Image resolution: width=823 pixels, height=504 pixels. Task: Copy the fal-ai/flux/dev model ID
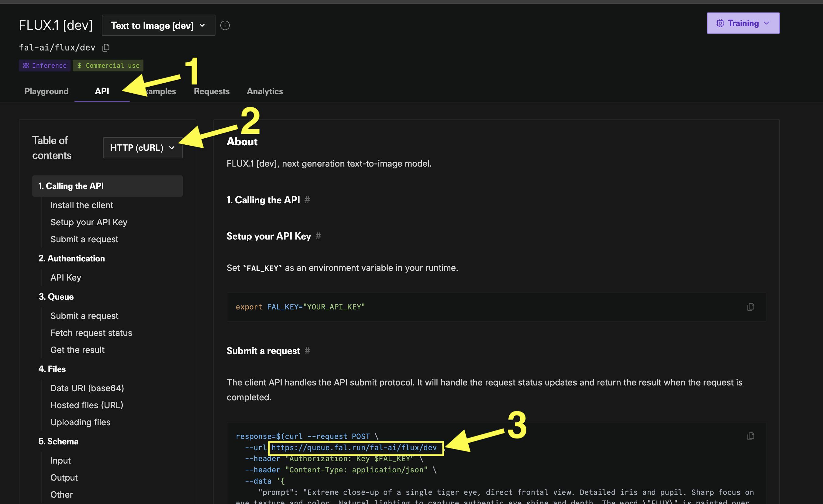(106, 47)
